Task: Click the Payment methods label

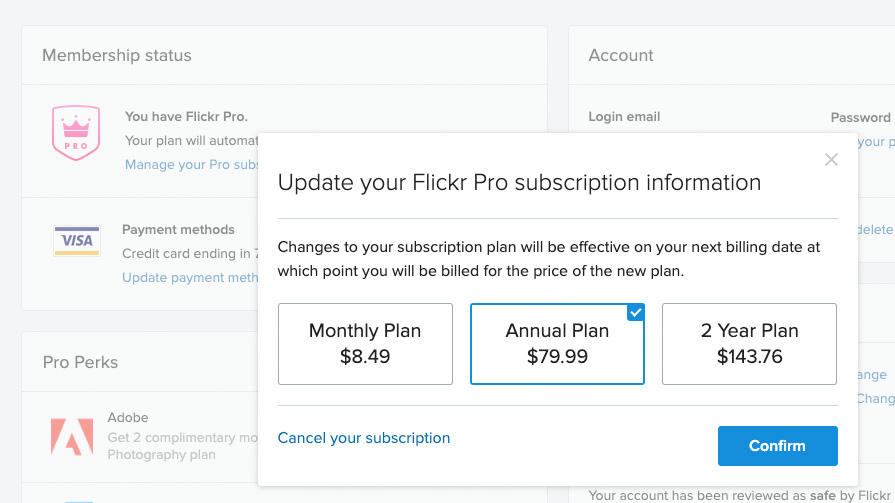Action: [x=178, y=230]
